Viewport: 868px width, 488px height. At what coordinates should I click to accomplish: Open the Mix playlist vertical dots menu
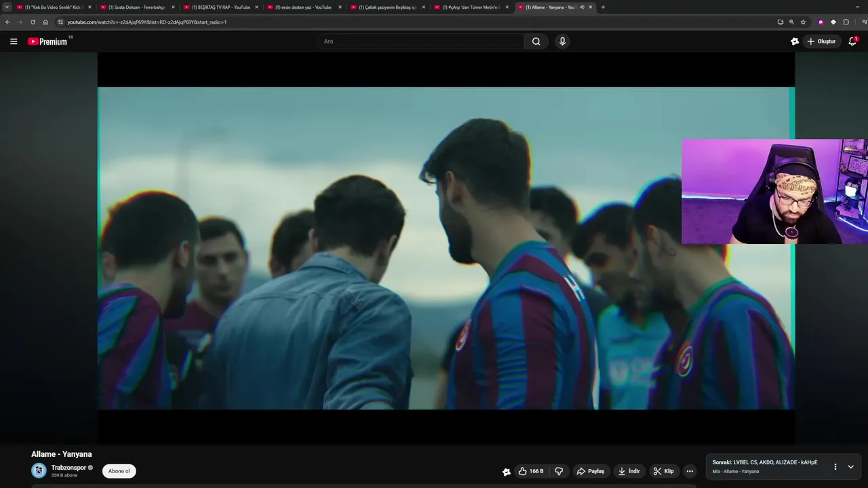835,466
